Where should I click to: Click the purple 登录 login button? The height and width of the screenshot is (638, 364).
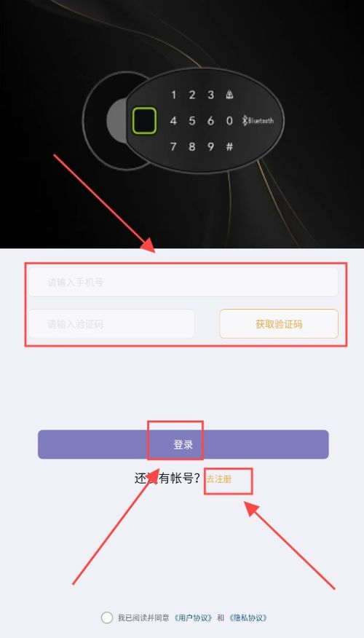tap(183, 444)
